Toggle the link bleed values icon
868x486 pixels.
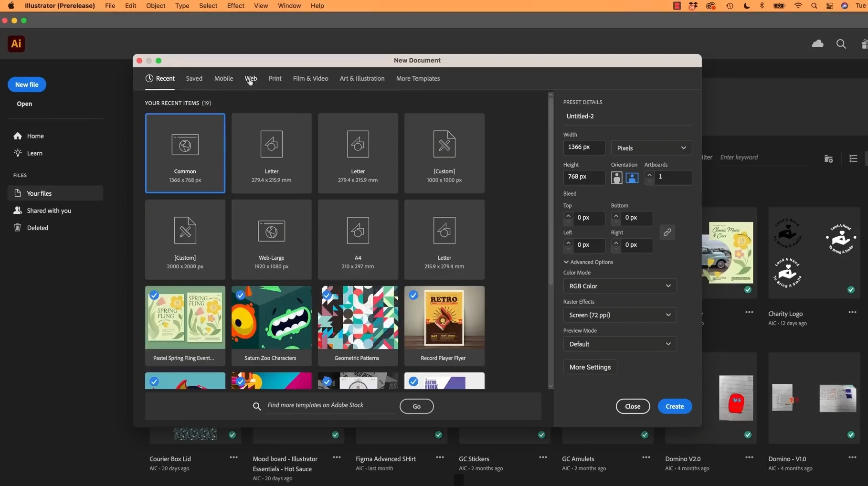pyautogui.click(x=667, y=232)
